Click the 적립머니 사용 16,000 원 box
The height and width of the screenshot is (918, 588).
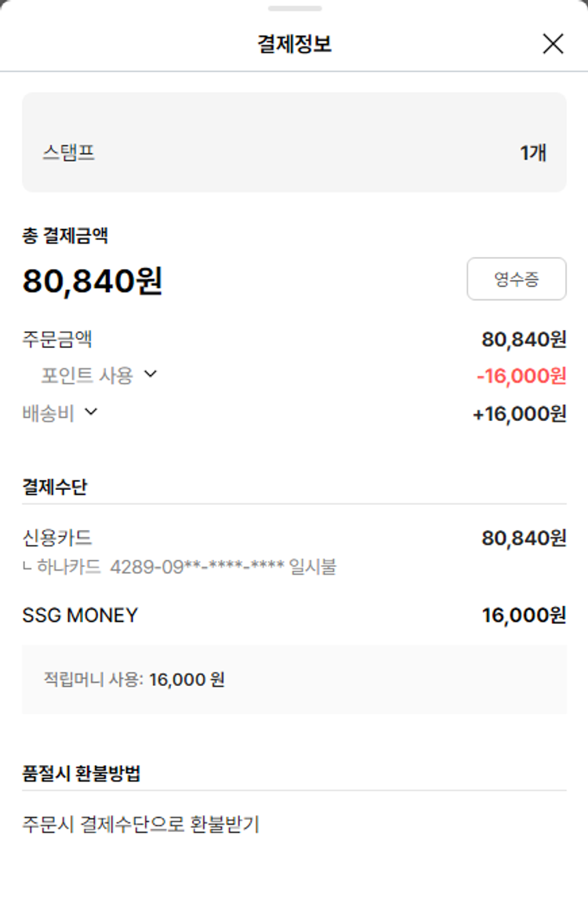293,679
